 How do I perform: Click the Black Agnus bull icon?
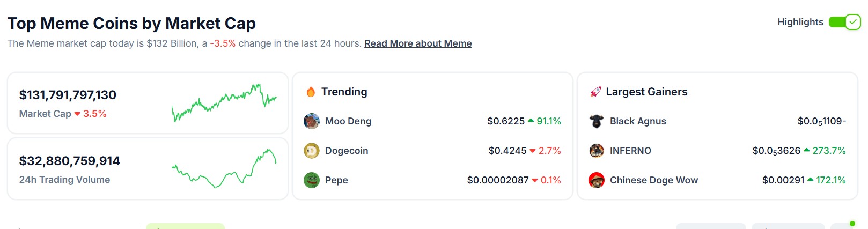tap(597, 121)
